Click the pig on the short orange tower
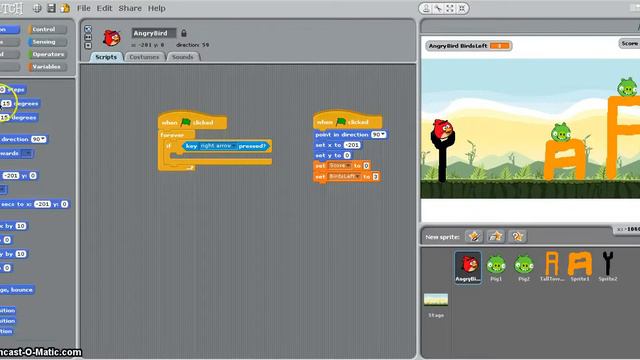Screen dimensions: 640x360 click(561, 132)
